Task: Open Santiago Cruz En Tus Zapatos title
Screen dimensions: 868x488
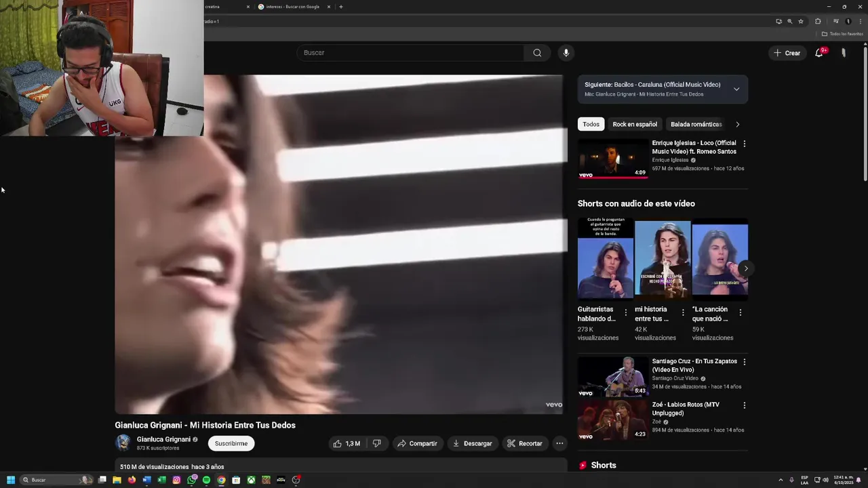Action: click(x=694, y=365)
